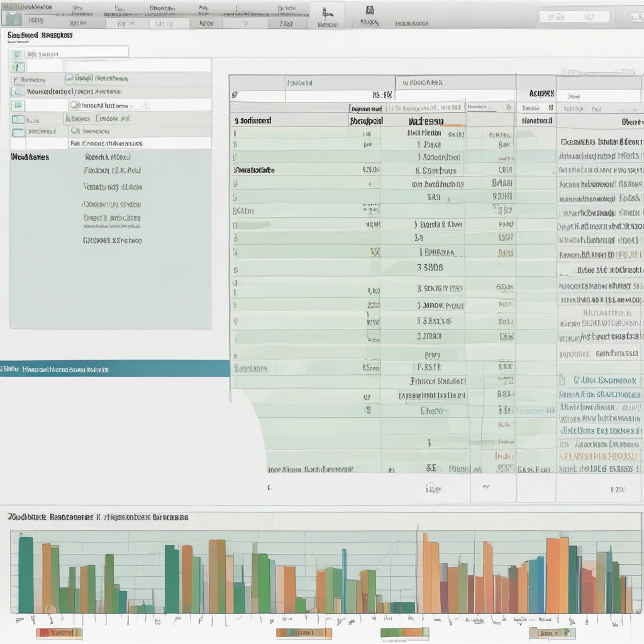The image size is (644, 644).
Task: Select the 'Noloa' tab in the toolbar
Action: (x=206, y=23)
